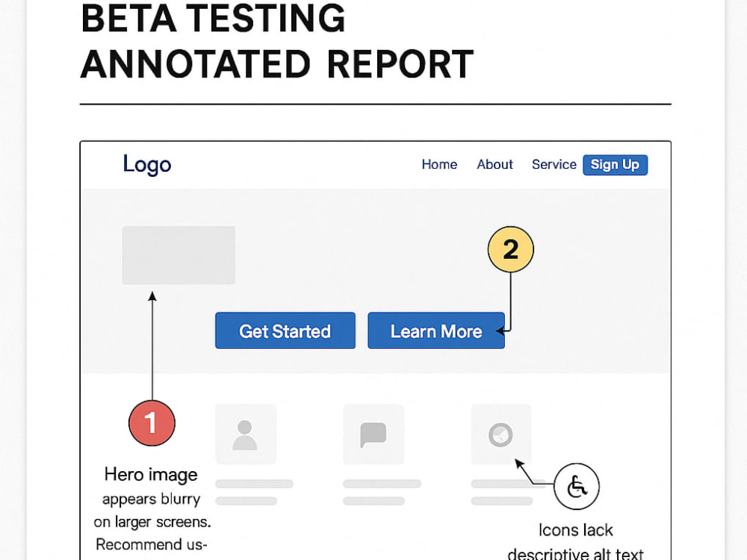Click the wheelchair accessibility icon
747x560 pixels.
click(577, 487)
